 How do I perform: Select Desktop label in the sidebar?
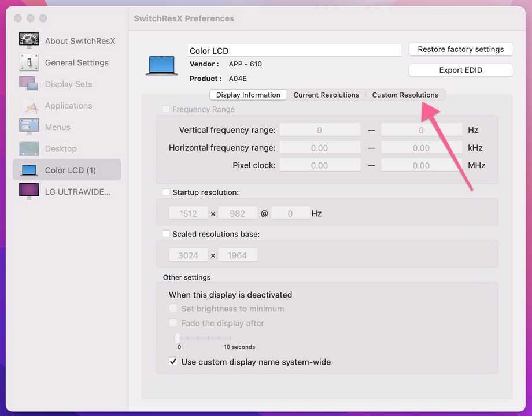click(x=61, y=149)
